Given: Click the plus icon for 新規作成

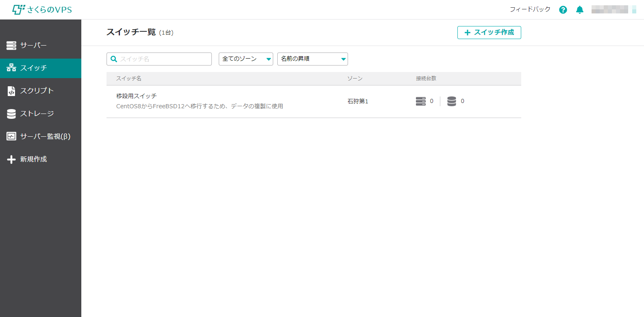Looking at the screenshot, I should [x=11, y=159].
